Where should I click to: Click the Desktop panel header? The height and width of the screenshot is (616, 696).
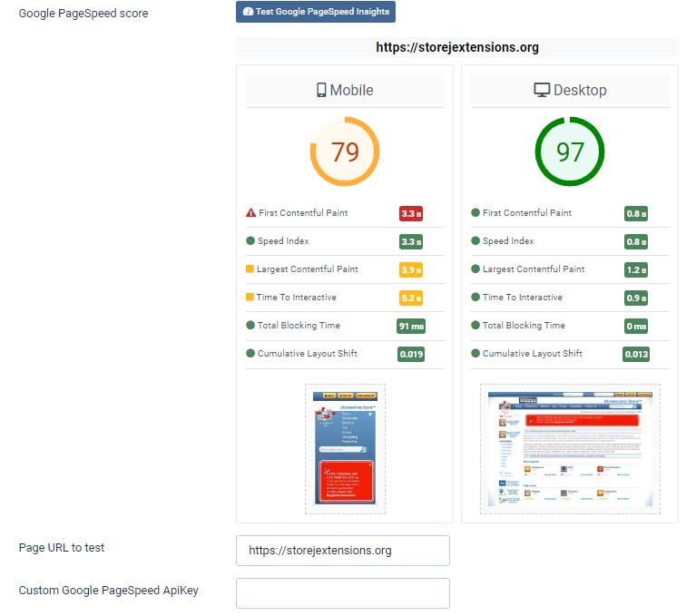coord(570,90)
